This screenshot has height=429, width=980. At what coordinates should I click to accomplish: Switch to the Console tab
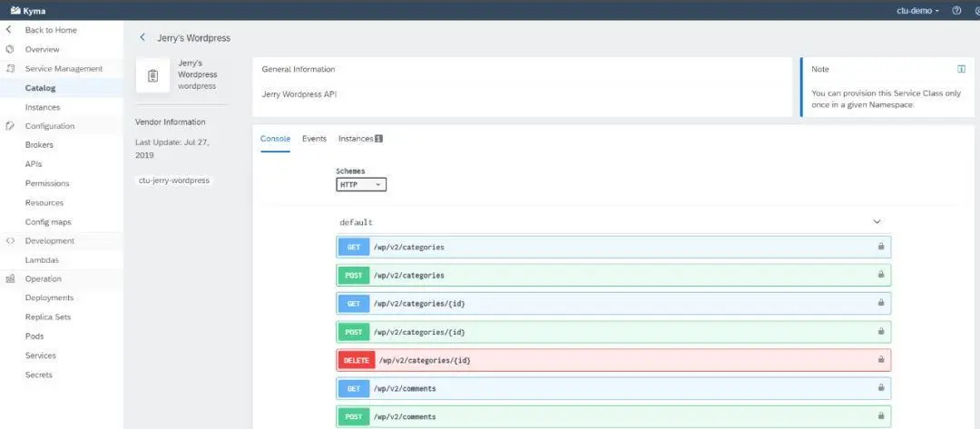(x=275, y=139)
